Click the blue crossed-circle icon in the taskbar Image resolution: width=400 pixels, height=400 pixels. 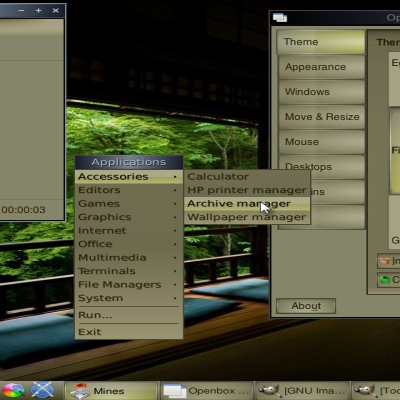pyautogui.click(x=42, y=391)
